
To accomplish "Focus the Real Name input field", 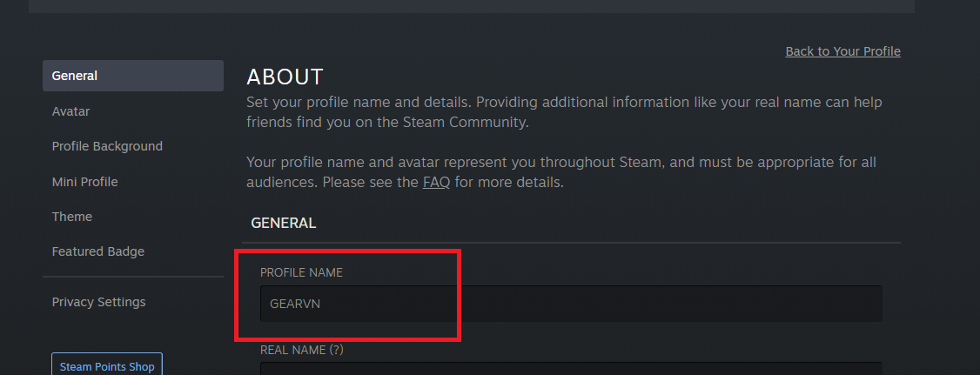I will click(x=571, y=369).
